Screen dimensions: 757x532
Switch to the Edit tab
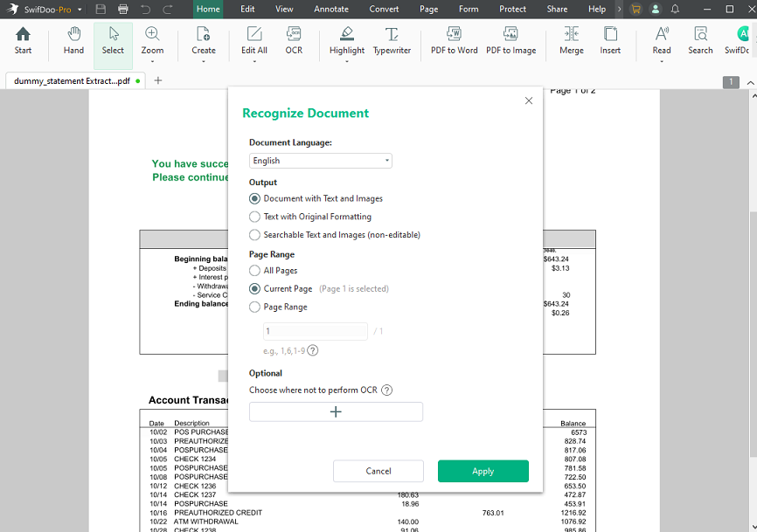247,9
